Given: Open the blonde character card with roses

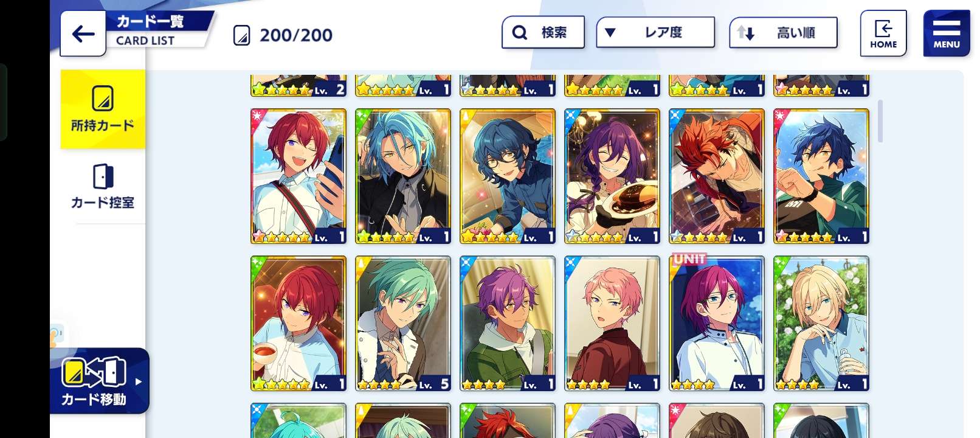Looking at the screenshot, I should tap(821, 324).
